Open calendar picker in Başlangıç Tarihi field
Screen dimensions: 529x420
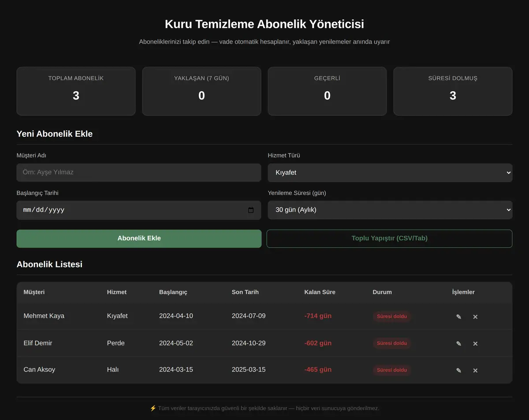point(251,210)
